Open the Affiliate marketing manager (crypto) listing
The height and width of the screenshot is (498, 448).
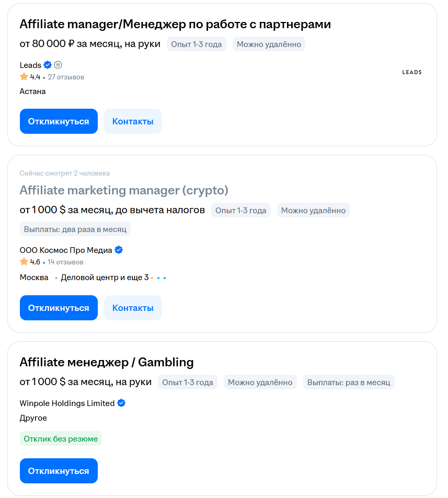click(x=124, y=190)
